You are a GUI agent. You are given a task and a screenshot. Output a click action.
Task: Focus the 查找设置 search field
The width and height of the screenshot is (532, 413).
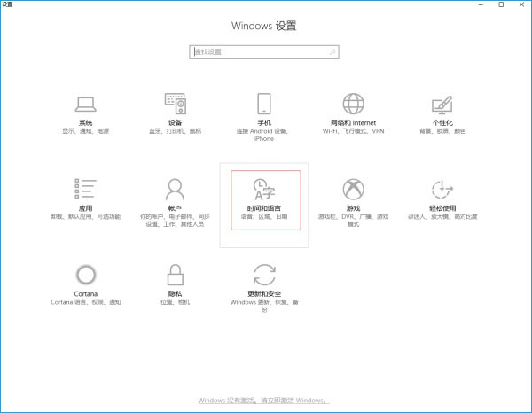[264, 52]
